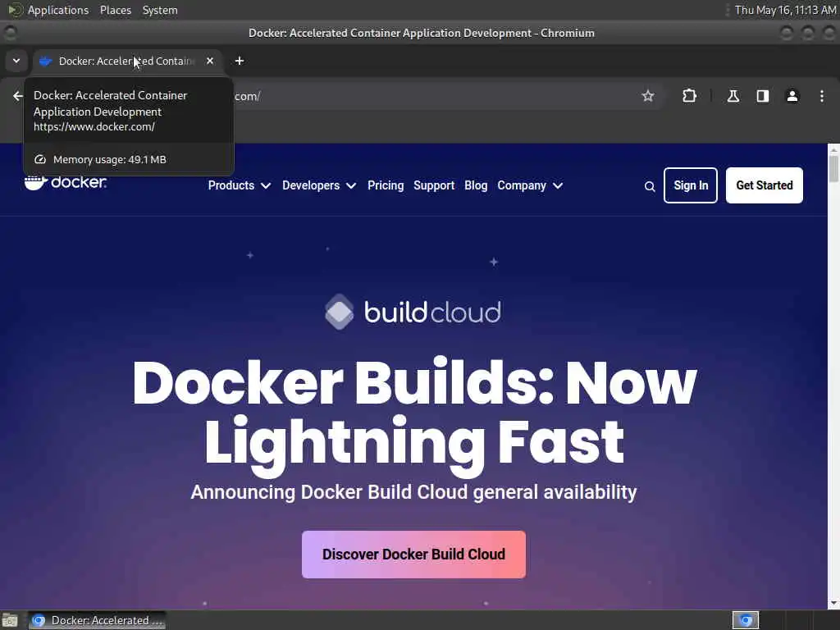Viewport: 840px width, 630px height.
Task: Open the System menu
Action: [x=160, y=10]
